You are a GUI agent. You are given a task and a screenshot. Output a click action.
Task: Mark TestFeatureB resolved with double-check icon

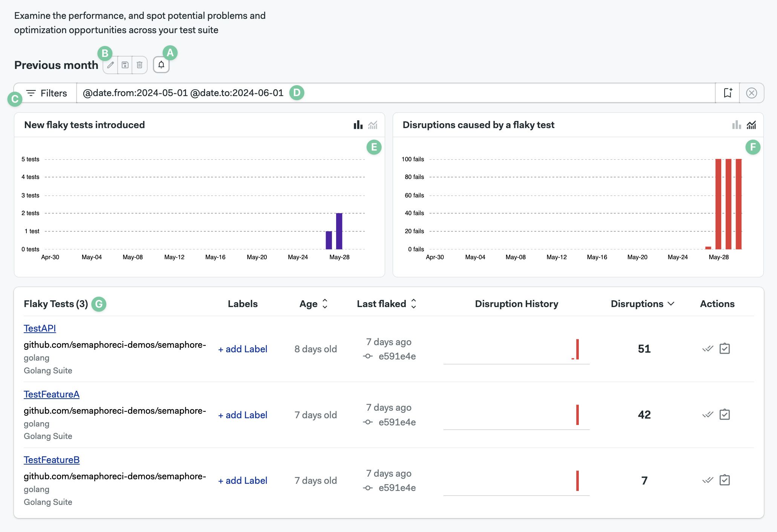click(x=708, y=480)
